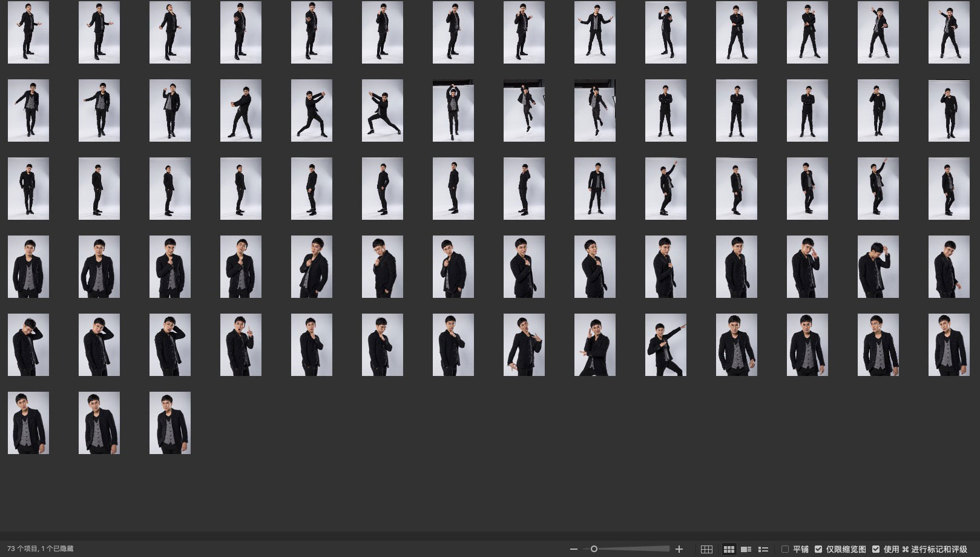The height and width of the screenshot is (557, 980).
Task: Select portrait of man in glasses touching head
Action: (170, 344)
